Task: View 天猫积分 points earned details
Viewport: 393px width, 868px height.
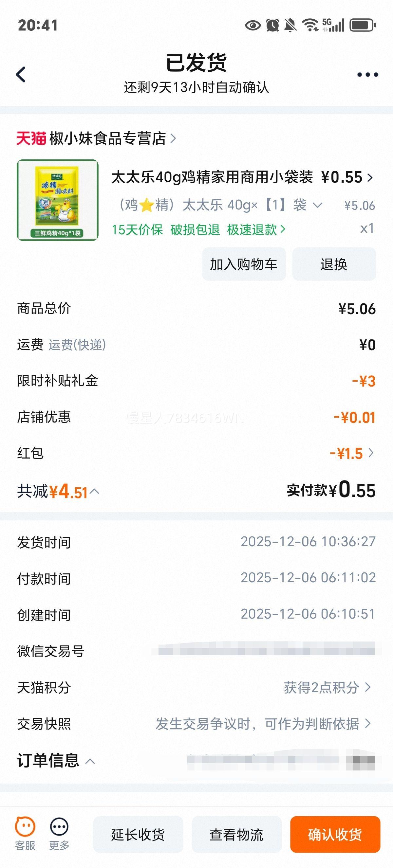Action: pyautogui.click(x=327, y=688)
